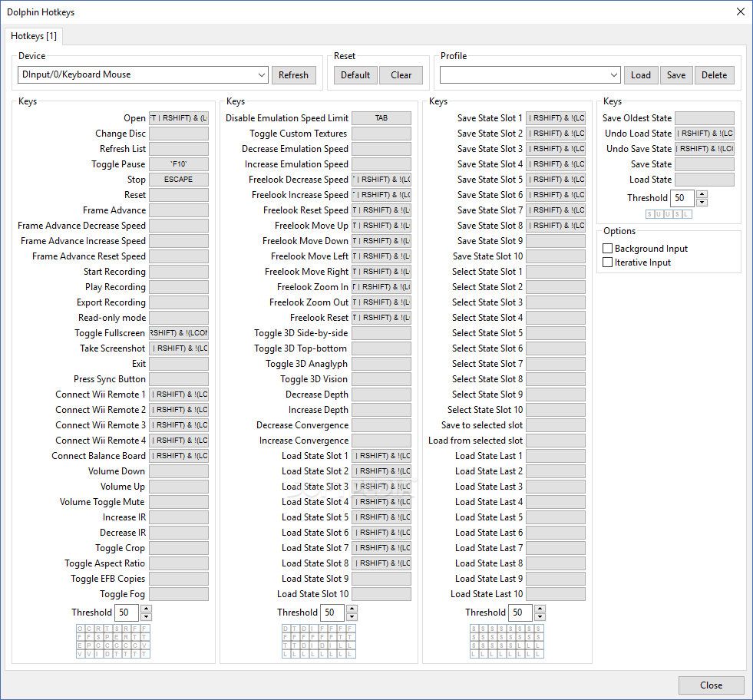Viewport: 753px width, 700px height.
Task: Set the Load State Last 10 binding
Action: [556, 594]
